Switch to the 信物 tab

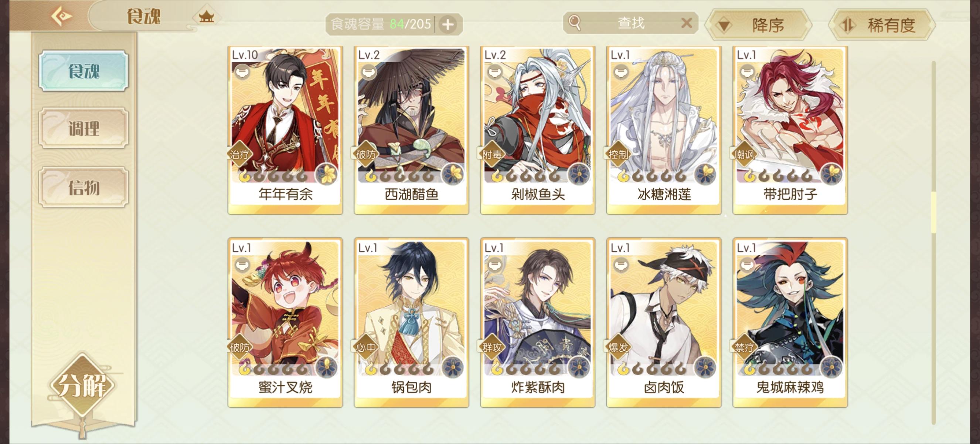pos(83,187)
